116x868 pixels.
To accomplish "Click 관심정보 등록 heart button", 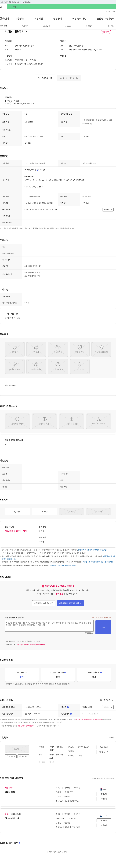I will point(45,78).
